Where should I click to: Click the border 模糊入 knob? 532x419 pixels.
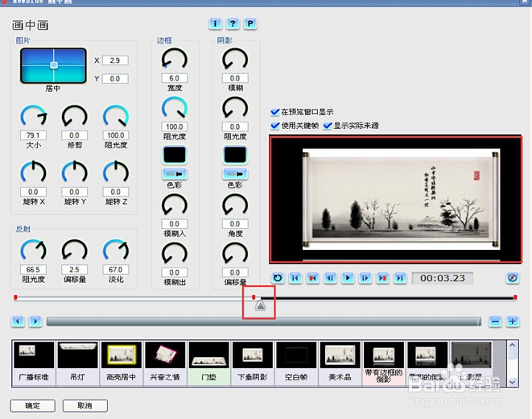pos(174,205)
